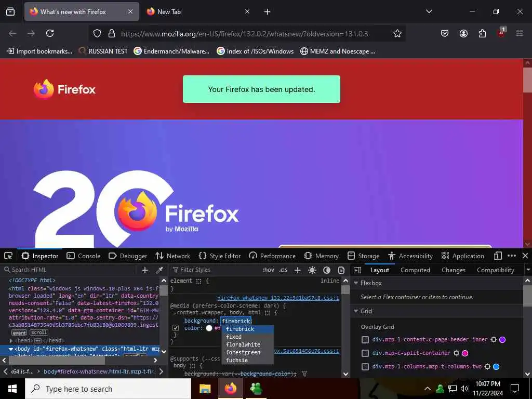
Task: Switch to the Console tab
Action: coord(84,256)
